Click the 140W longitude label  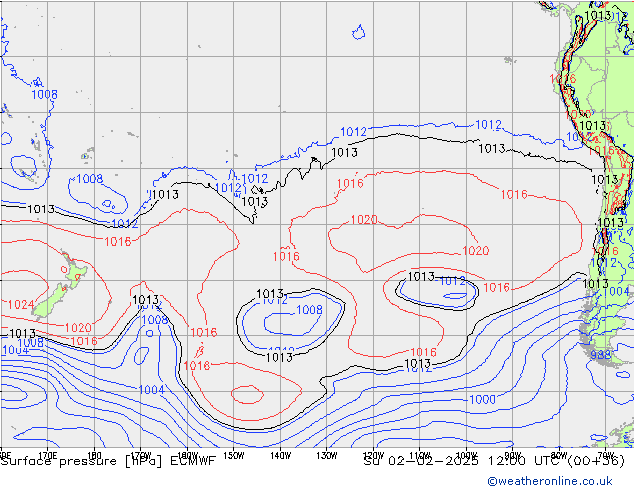(280, 454)
